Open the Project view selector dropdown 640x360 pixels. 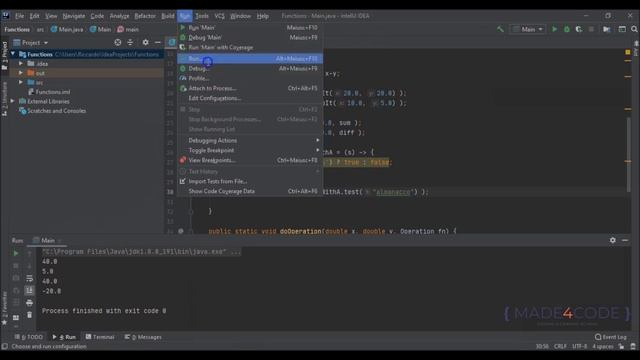(31, 42)
